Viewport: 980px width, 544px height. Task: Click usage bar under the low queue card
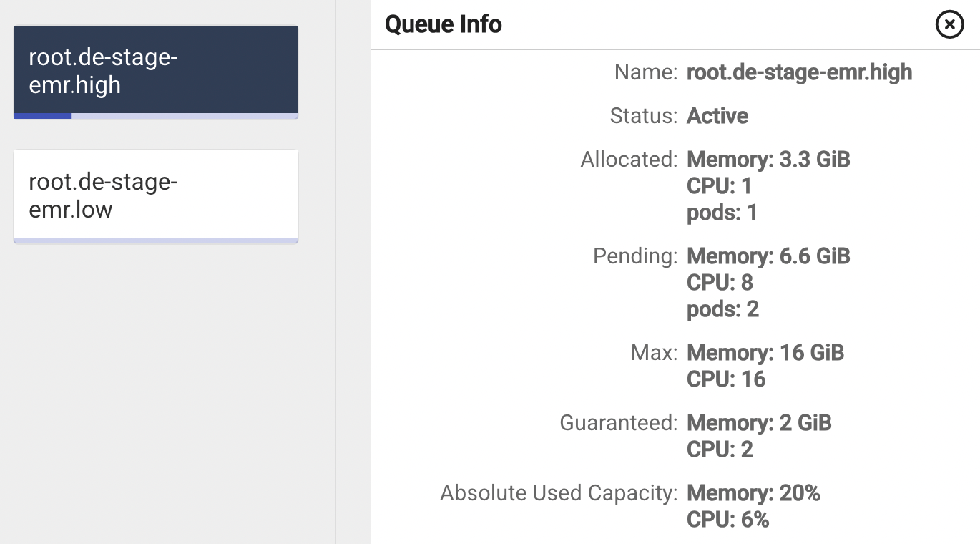(155, 241)
